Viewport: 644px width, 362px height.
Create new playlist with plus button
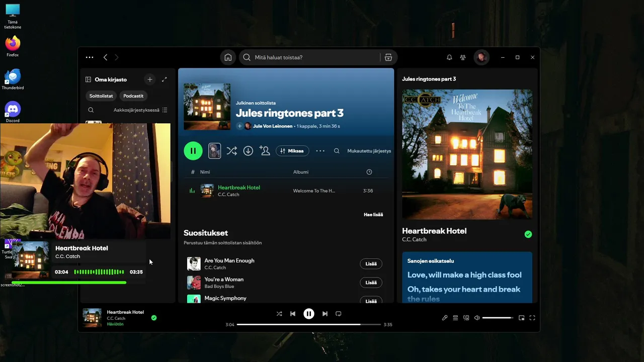149,79
